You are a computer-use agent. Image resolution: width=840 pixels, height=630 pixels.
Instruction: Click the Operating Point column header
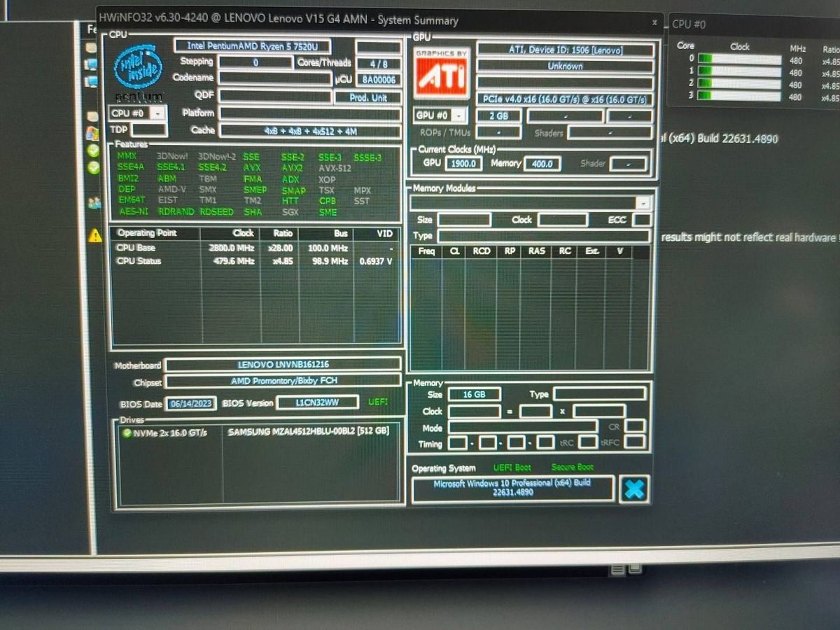coord(147,233)
